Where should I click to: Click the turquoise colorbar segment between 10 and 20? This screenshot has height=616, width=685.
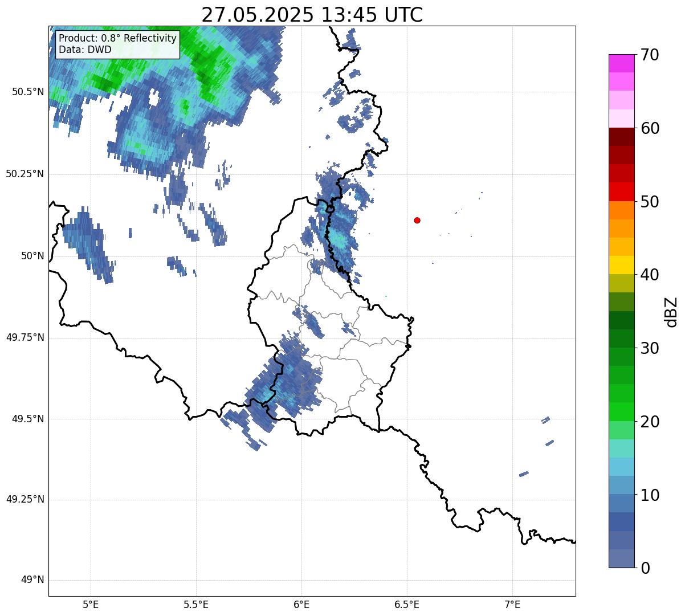(621, 448)
